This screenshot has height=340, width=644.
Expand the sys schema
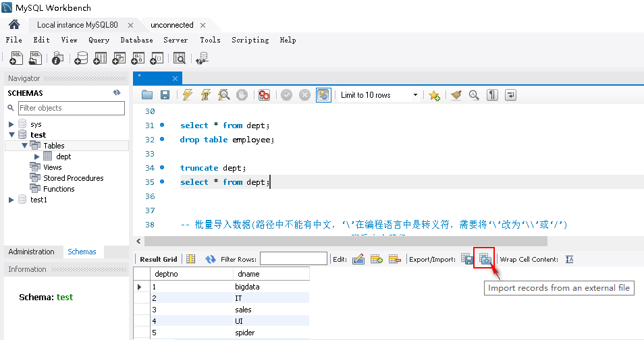pyautogui.click(x=11, y=124)
